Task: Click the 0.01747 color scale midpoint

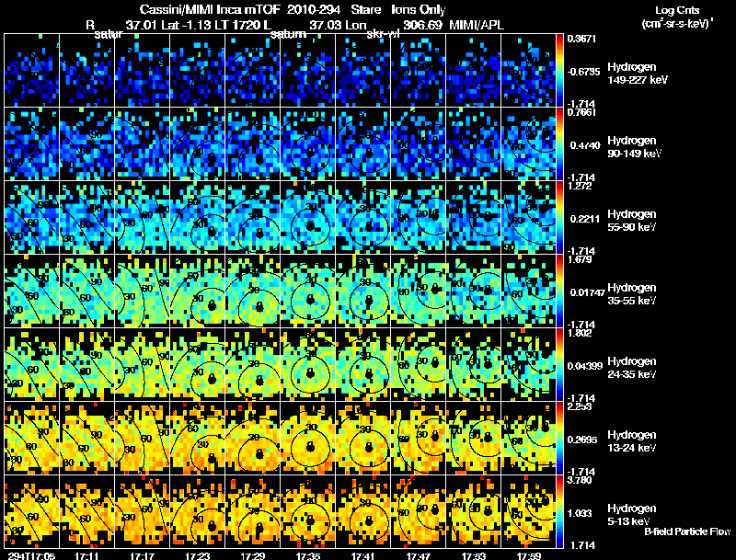Action: [587, 292]
